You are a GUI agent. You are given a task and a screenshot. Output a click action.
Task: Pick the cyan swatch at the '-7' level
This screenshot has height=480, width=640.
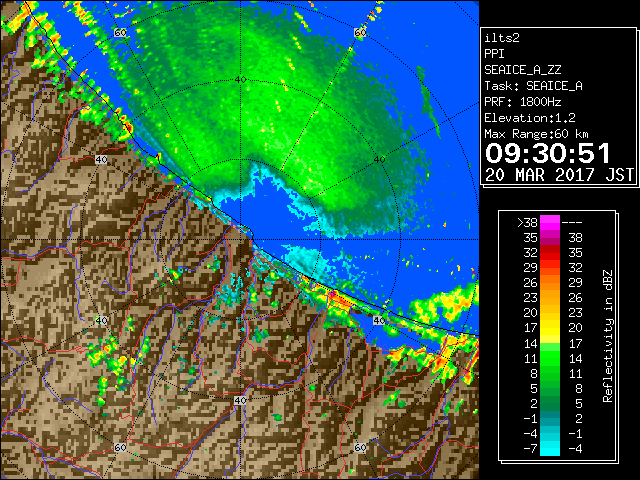550,449
